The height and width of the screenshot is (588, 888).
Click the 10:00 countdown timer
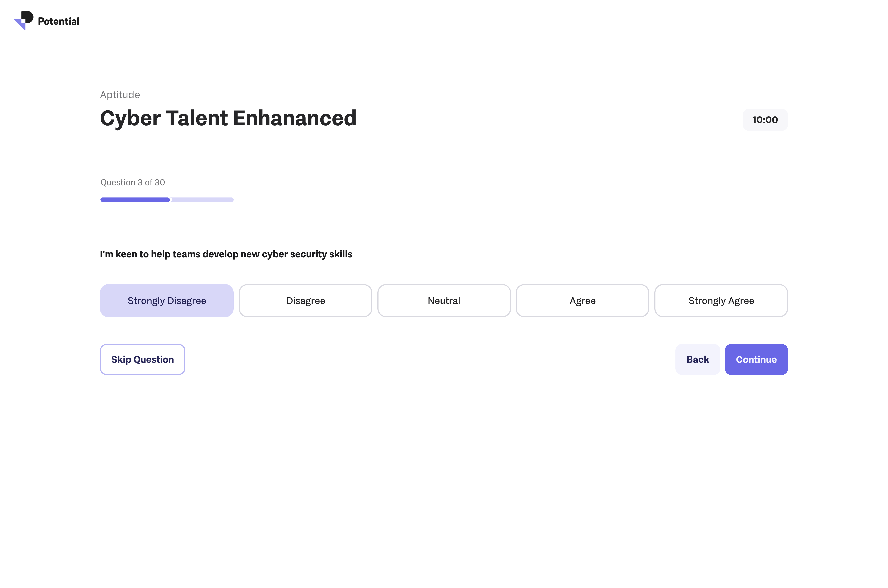[x=765, y=120]
